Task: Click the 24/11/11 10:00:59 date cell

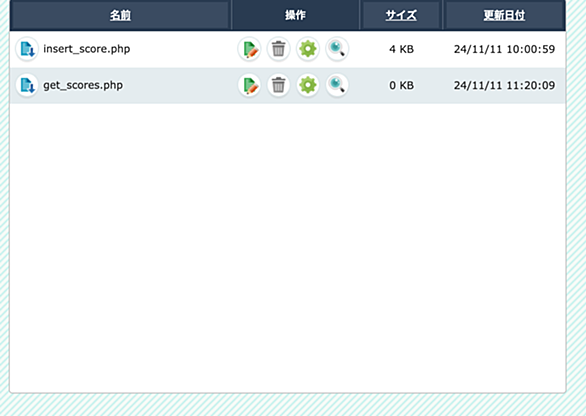Action: coord(504,49)
